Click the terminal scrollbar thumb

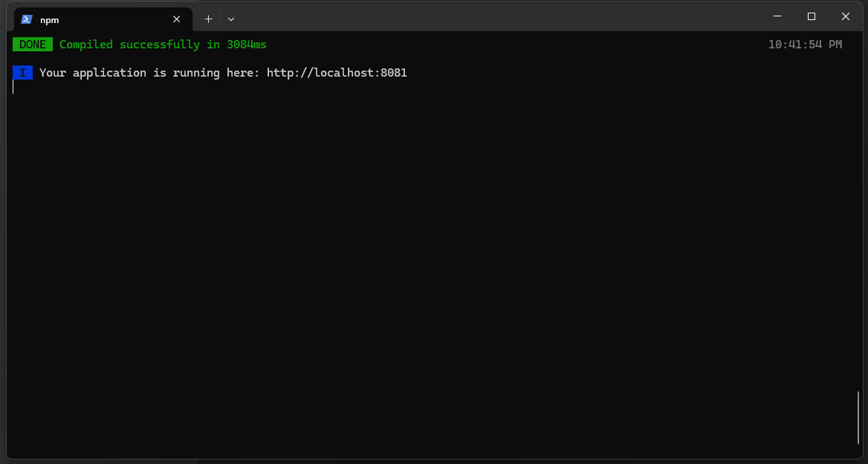click(x=858, y=417)
